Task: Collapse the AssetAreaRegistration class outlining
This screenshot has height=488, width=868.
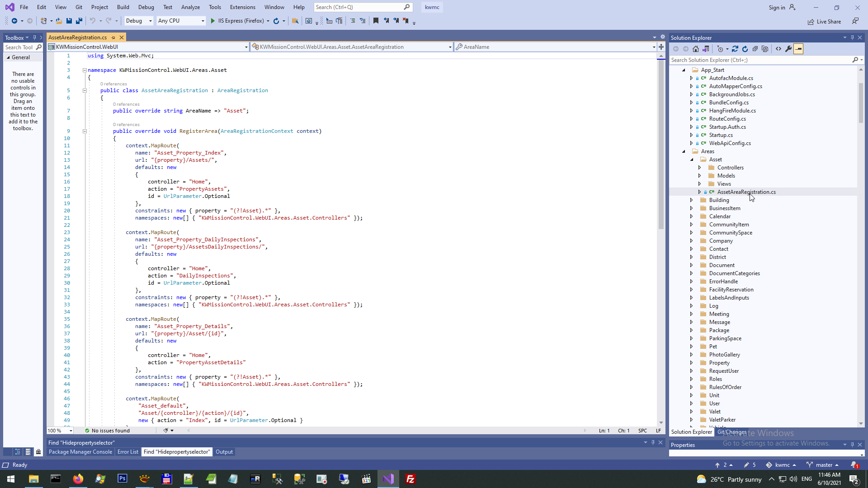Action: point(85,90)
